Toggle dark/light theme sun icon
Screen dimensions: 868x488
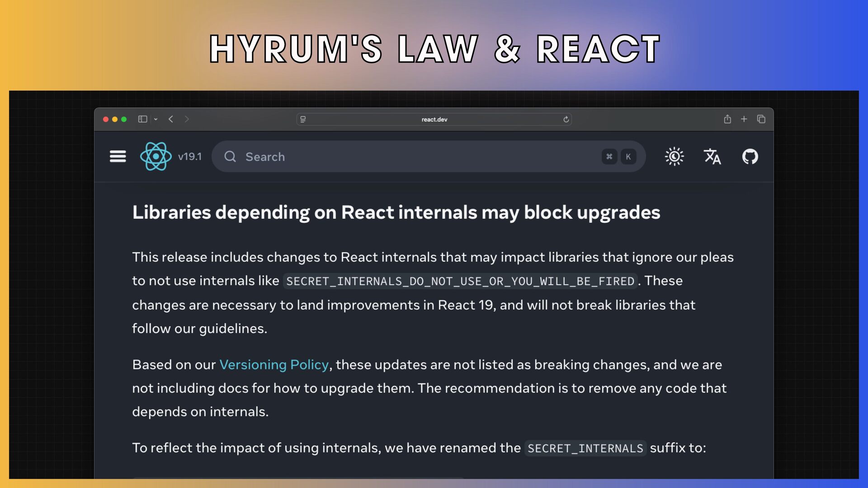tap(674, 156)
